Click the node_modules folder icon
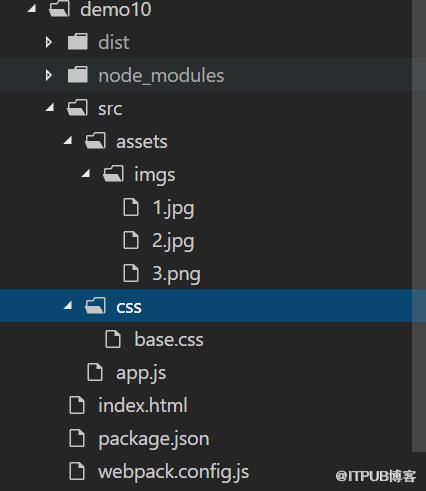426x491 pixels. [78, 75]
